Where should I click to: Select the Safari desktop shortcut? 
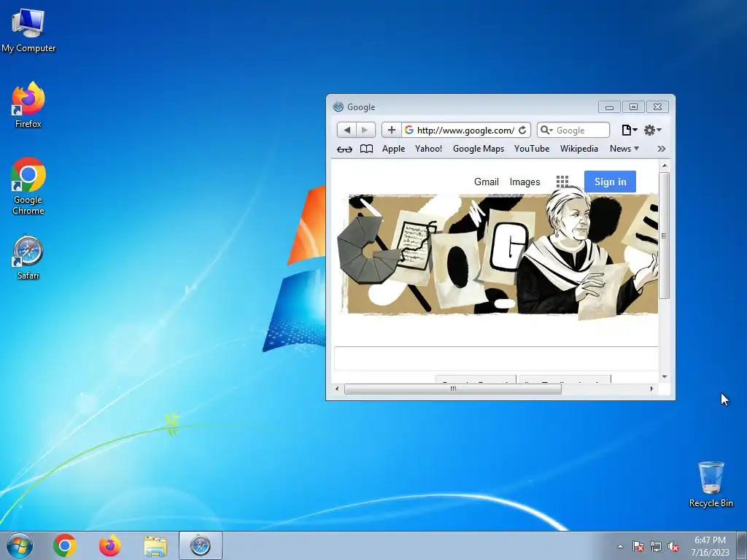28,257
